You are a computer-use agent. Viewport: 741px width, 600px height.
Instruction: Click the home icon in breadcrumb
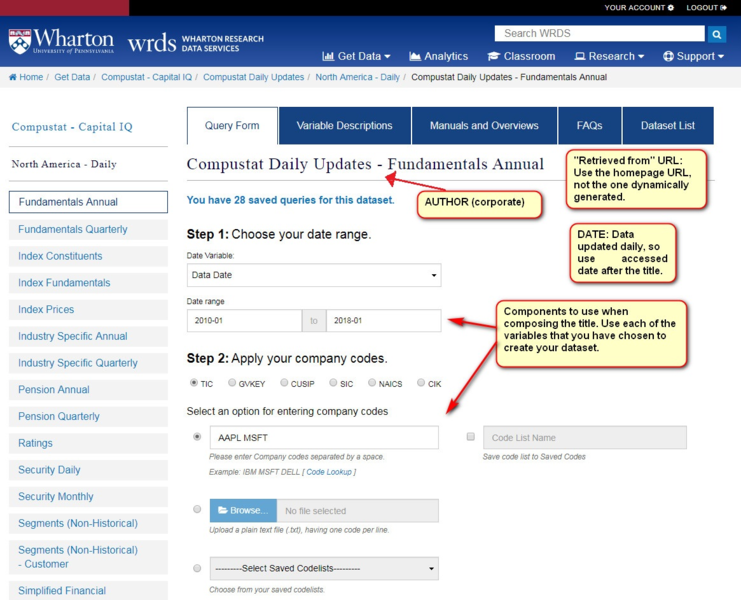pos(13,77)
